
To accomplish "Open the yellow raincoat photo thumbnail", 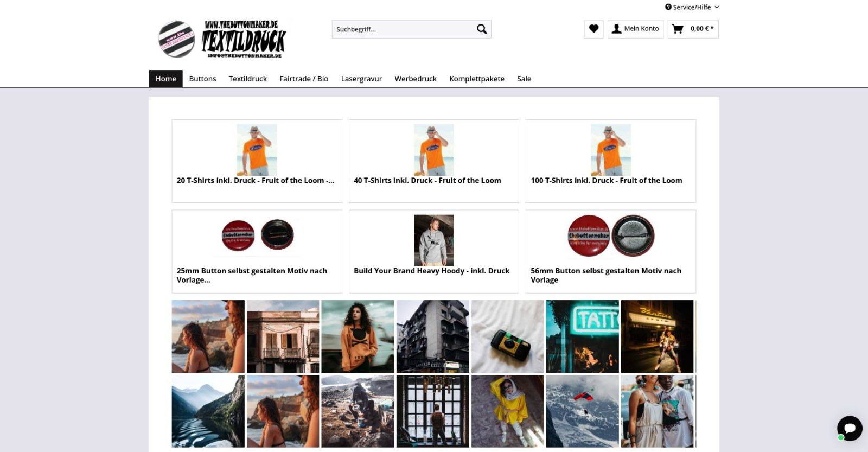I will pos(507,411).
